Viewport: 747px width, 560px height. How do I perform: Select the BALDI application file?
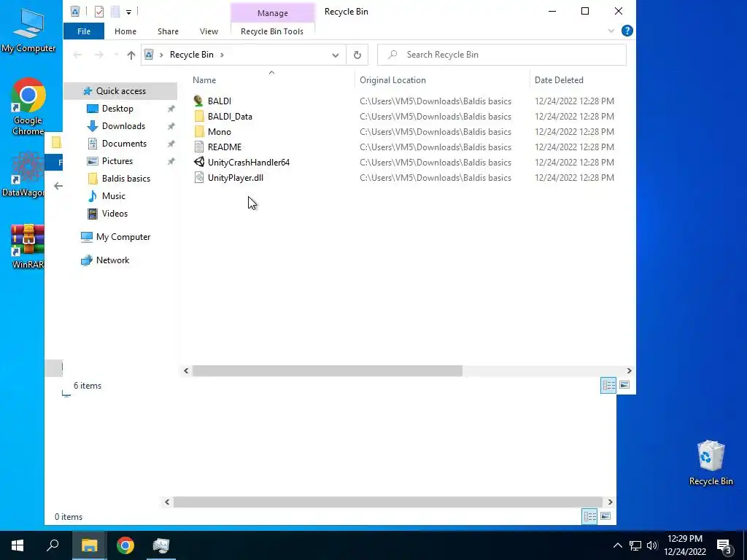pyautogui.click(x=219, y=101)
